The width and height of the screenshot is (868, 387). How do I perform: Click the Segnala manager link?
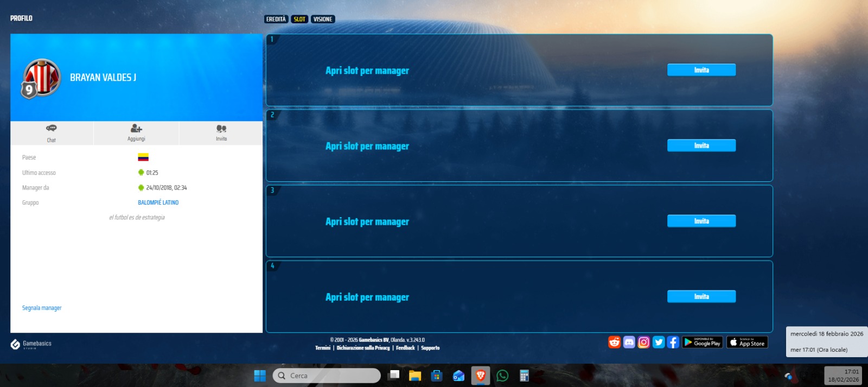coord(42,308)
